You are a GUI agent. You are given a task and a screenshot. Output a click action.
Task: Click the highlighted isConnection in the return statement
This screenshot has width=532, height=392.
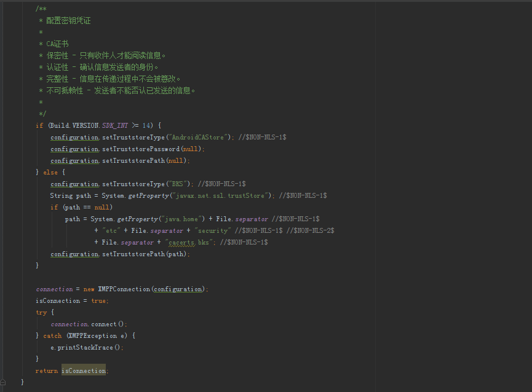(x=84, y=370)
